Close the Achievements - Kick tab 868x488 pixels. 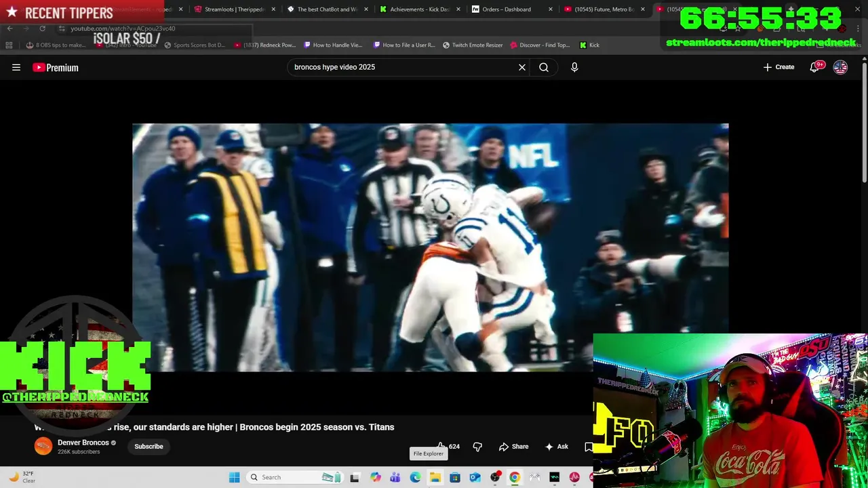pyautogui.click(x=458, y=9)
